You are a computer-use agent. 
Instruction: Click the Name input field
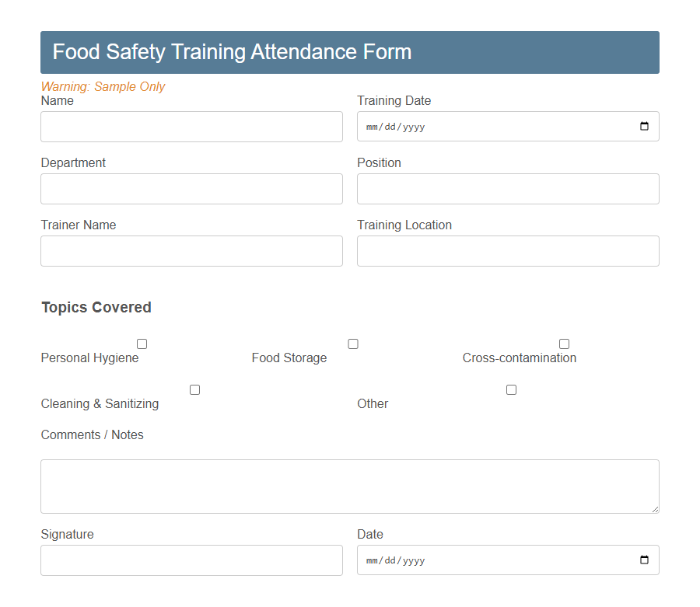point(191,126)
